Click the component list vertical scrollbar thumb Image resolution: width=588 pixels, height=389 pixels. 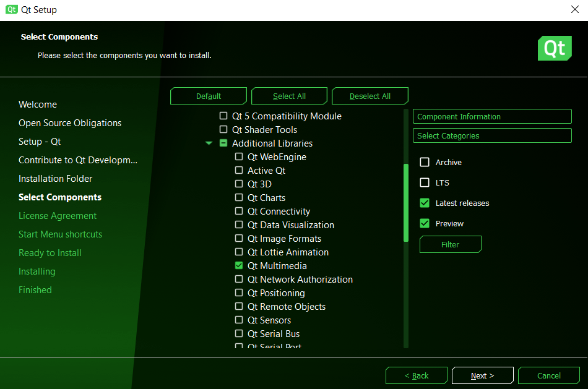[406, 203]
